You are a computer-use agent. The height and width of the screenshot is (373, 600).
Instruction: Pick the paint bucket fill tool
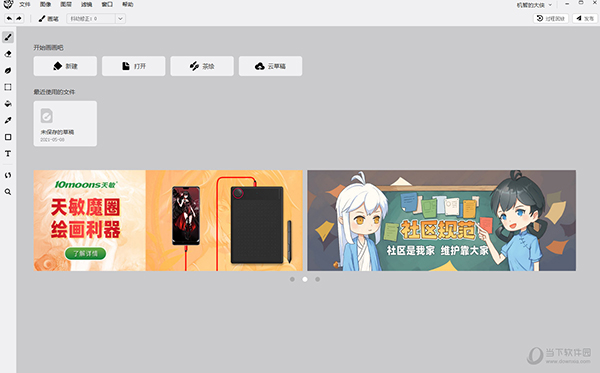[x=8, y=104]
